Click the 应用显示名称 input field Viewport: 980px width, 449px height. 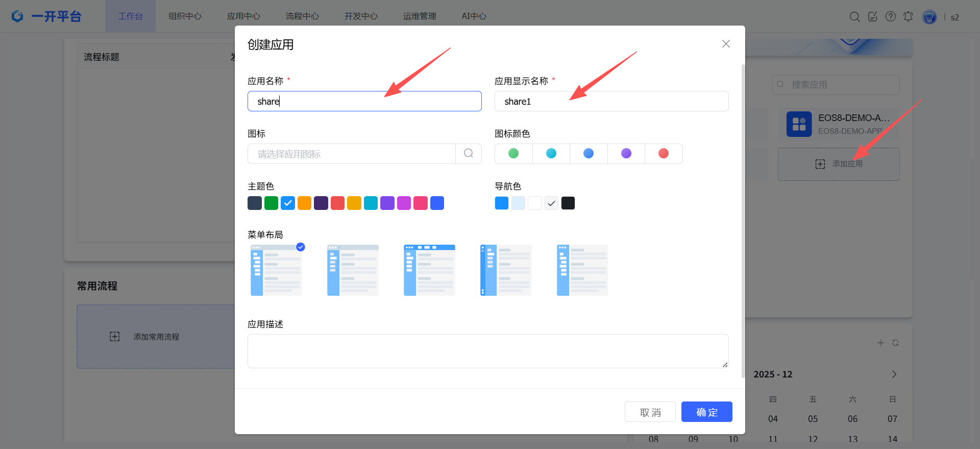pyautogui.click(x=611, y=101)
